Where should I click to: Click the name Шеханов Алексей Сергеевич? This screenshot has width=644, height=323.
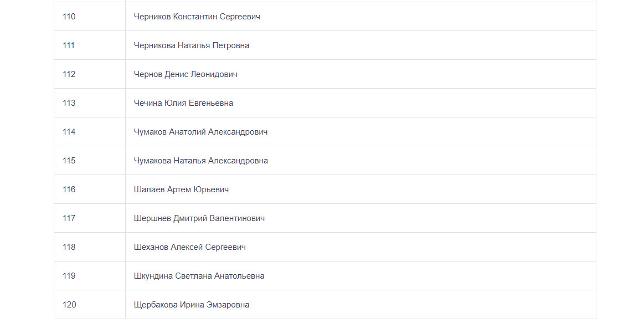[189, 247]
